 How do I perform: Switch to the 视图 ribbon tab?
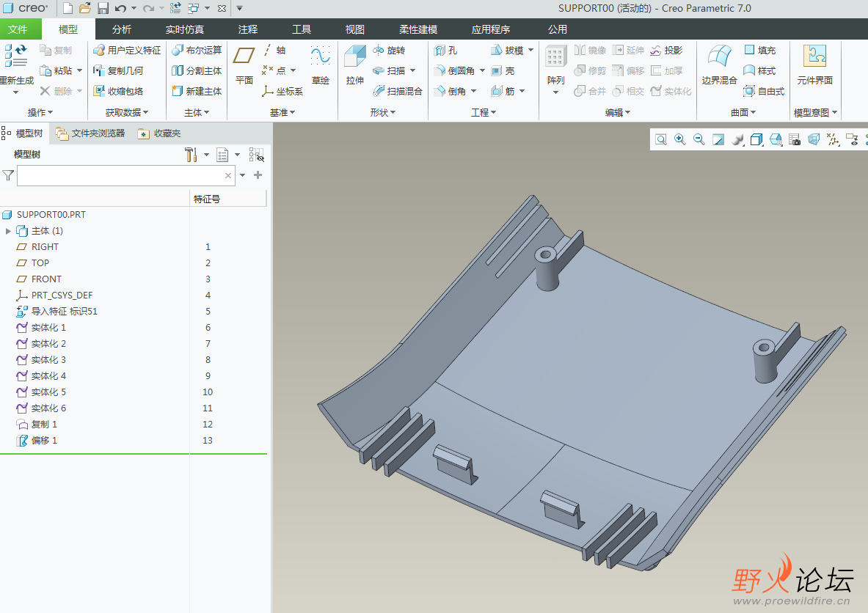click(x=355, y=29)
